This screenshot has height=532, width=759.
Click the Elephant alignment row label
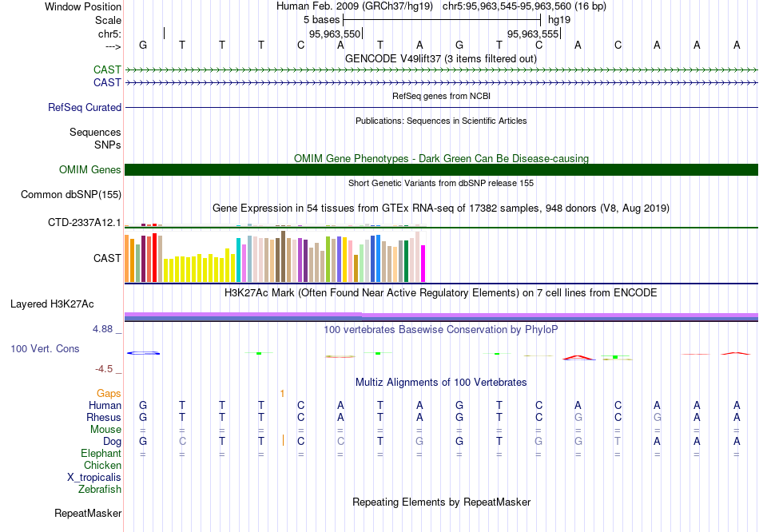(x=101, y=453)
